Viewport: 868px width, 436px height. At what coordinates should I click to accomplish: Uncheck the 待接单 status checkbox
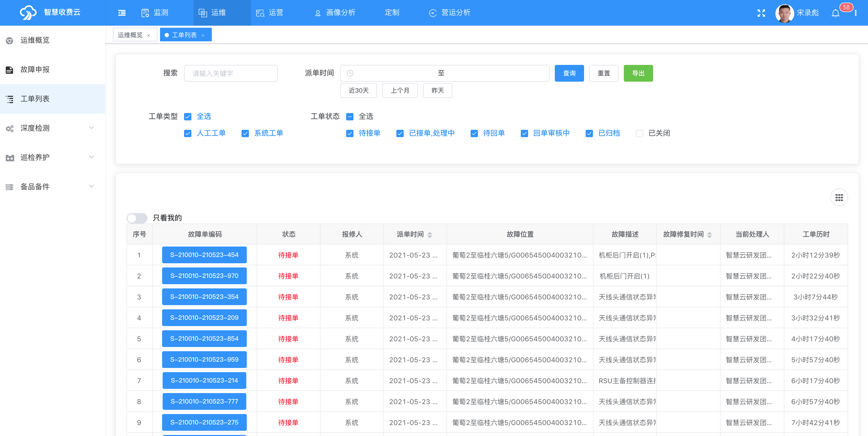[350, 133]
